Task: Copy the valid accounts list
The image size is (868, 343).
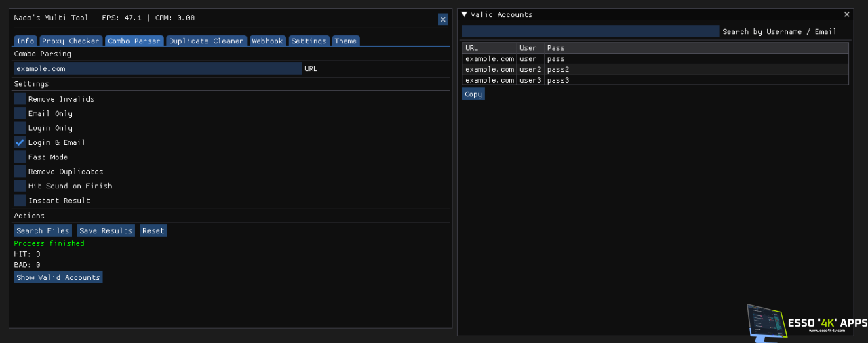Action: 473,94
